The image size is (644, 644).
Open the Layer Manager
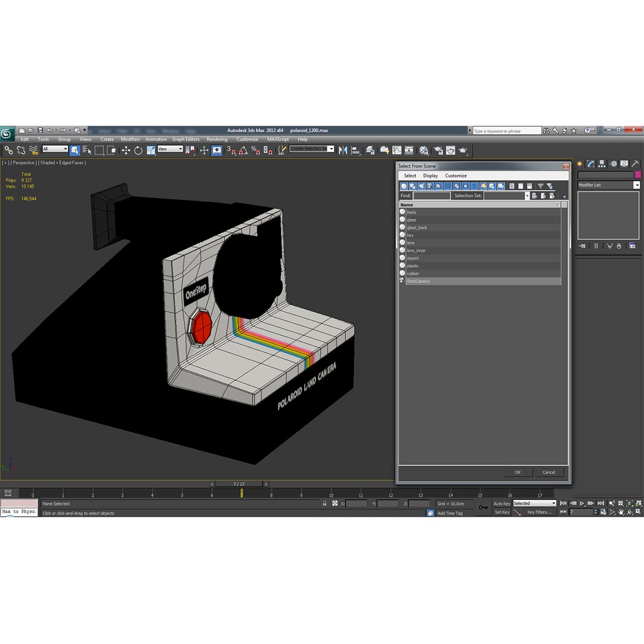point(370,150)
